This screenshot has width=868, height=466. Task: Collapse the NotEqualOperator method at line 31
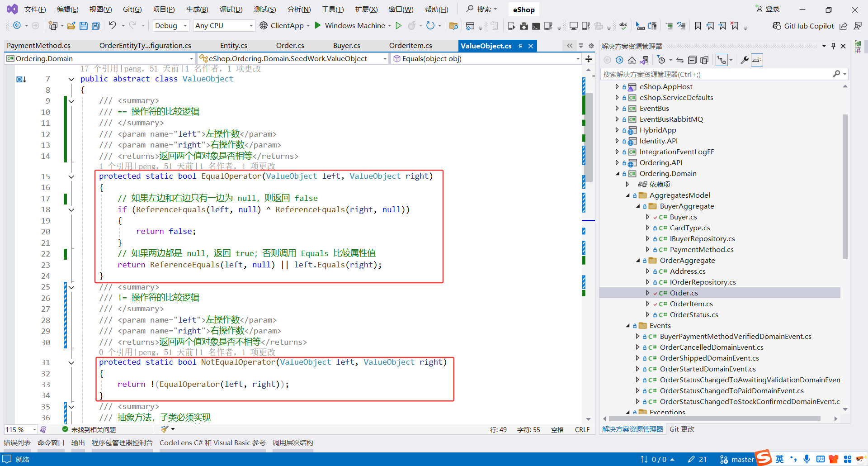click(71, 362)
